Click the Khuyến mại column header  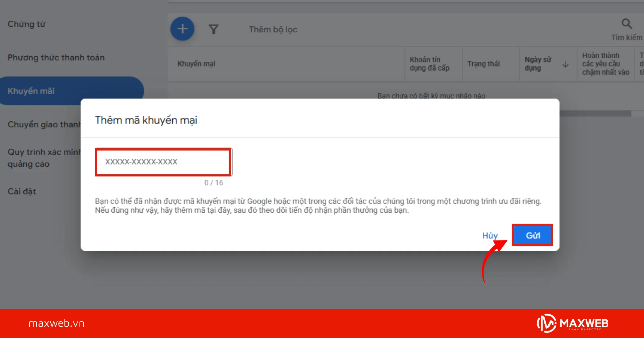tap(196, 64)
